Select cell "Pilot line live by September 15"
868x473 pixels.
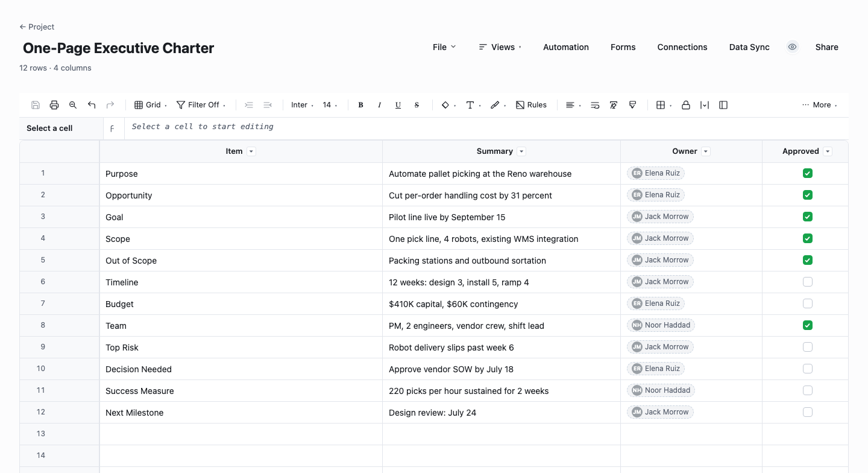tap(502, 217)
